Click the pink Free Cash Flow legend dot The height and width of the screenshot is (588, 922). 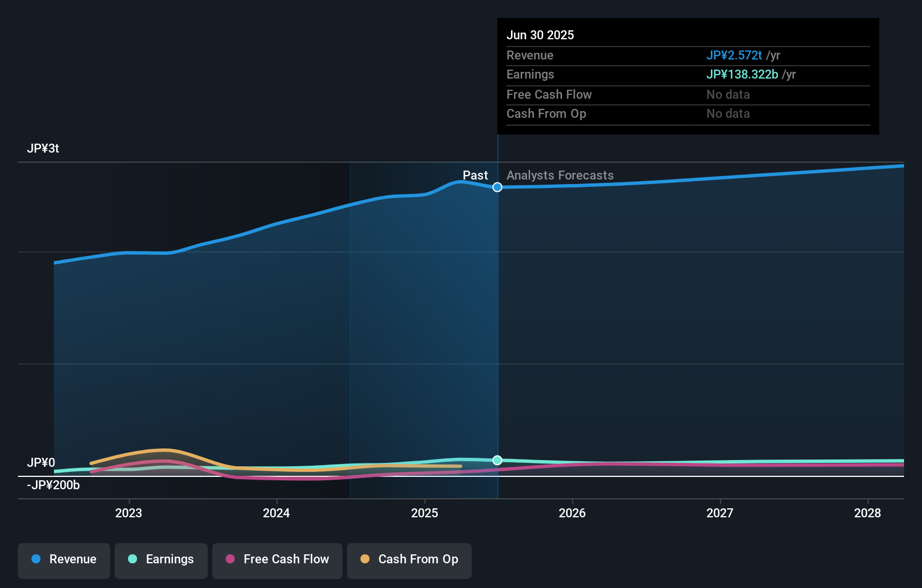tap(229, 559)
